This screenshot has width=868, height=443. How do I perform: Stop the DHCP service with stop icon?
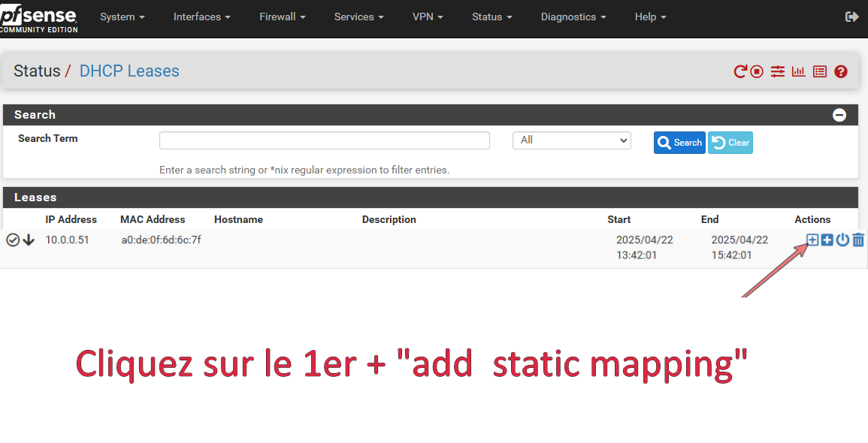tap(757, 71)
